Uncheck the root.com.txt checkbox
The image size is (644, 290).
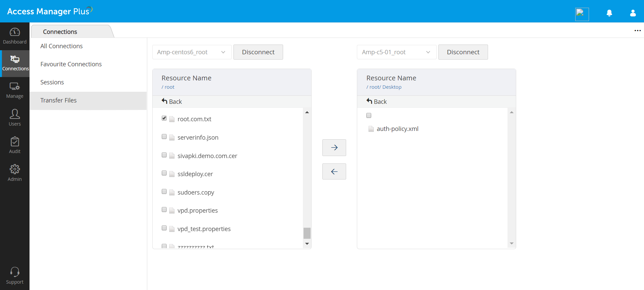(164, 118)
